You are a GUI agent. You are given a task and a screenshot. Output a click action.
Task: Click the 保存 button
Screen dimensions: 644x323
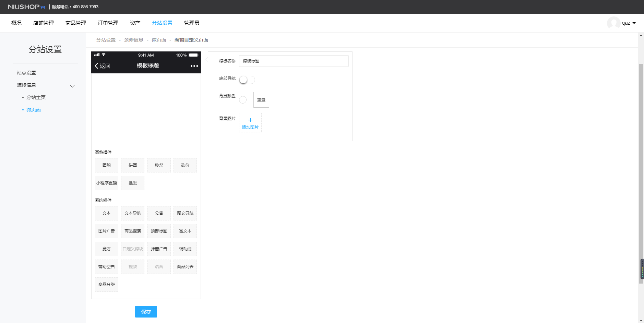(x=146, y=312)
